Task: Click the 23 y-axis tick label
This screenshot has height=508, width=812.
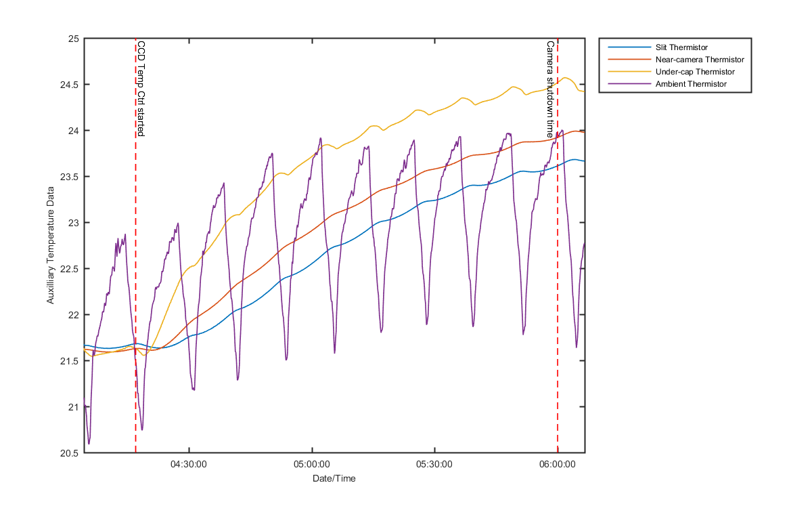Action: click(x=74, y=223)
